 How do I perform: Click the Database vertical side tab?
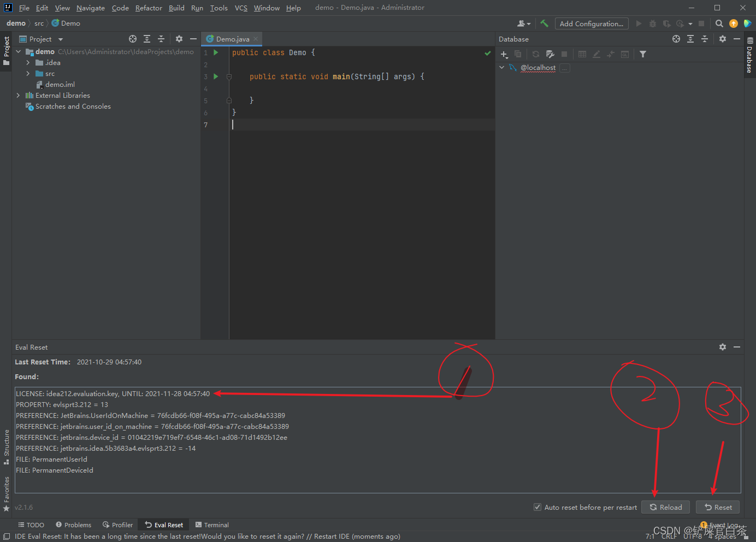pos(749,55)
